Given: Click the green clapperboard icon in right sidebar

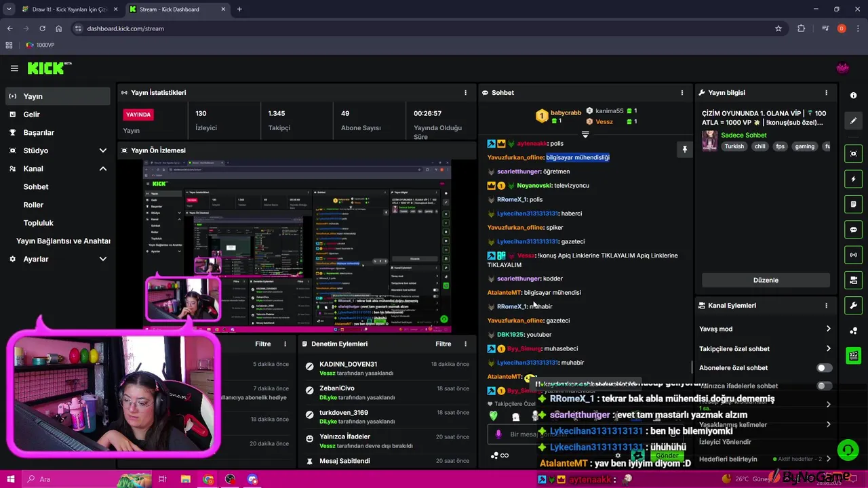Looking at the screenshot, I should (853, 355).
